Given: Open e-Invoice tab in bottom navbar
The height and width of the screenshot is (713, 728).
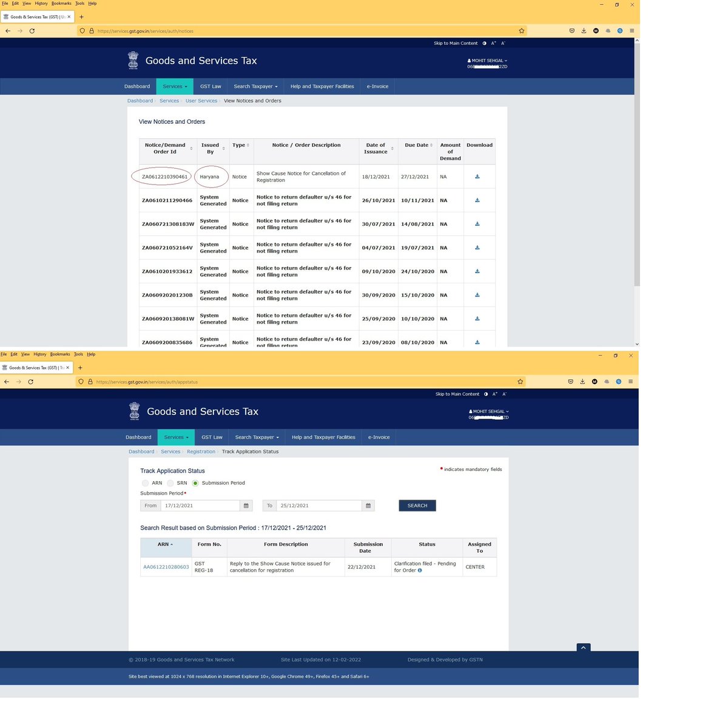Looking at the screenshot, I should point(379,437).
